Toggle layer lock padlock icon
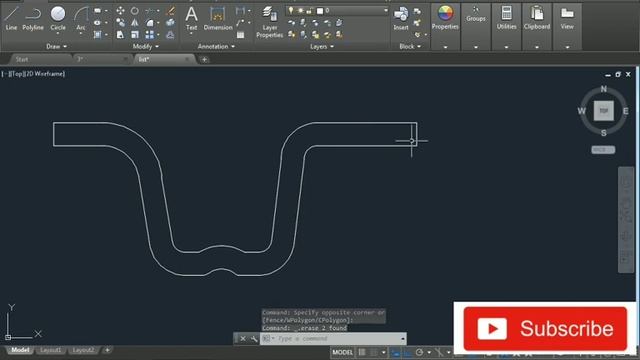640x360 pixels. (x=310, y=11)
